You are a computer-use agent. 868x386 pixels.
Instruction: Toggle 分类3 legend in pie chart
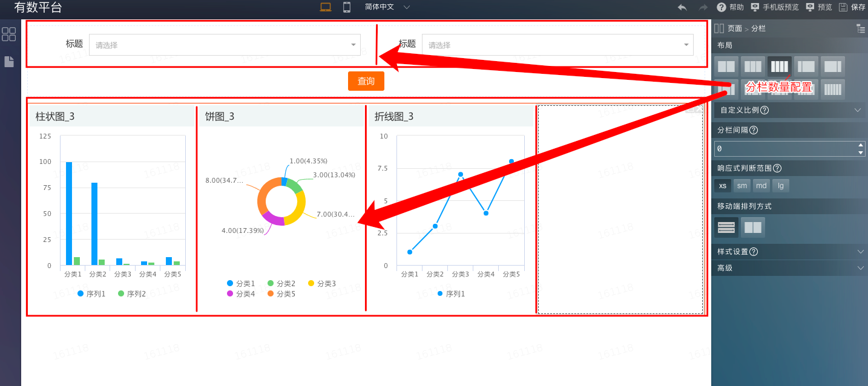322,284
